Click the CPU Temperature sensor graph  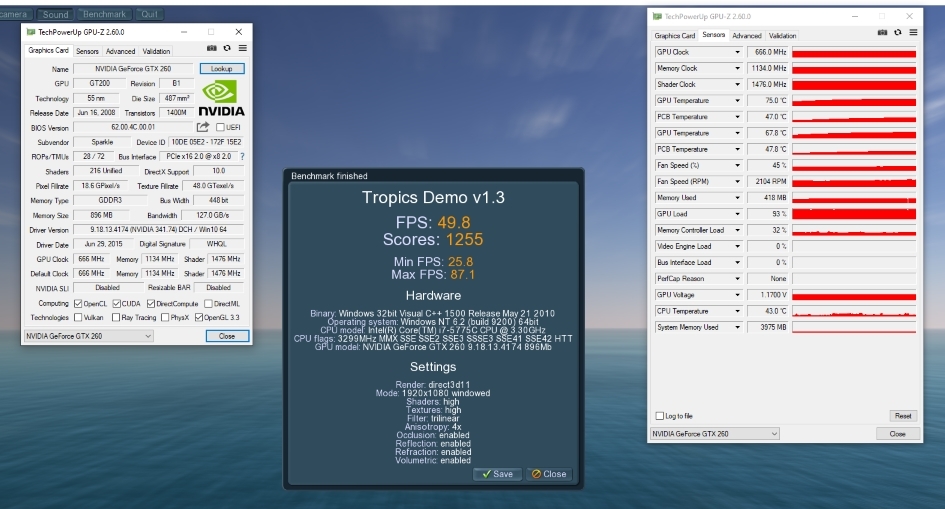(854, 312)
